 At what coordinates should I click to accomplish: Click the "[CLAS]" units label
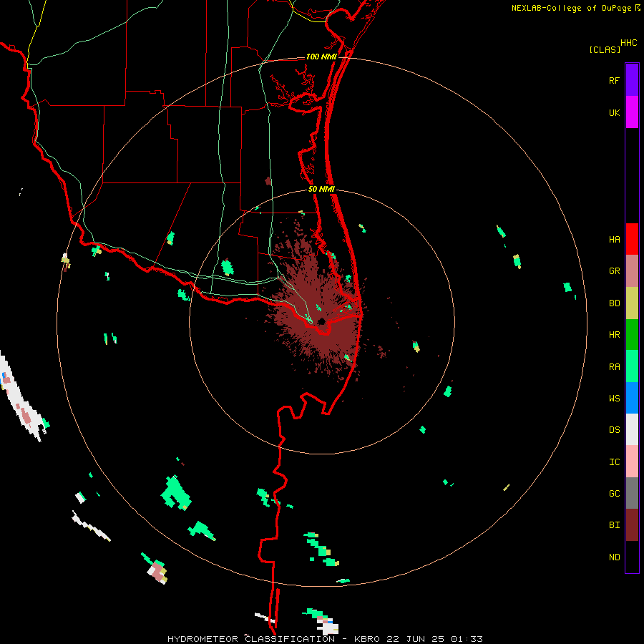[x=605, y=49]
